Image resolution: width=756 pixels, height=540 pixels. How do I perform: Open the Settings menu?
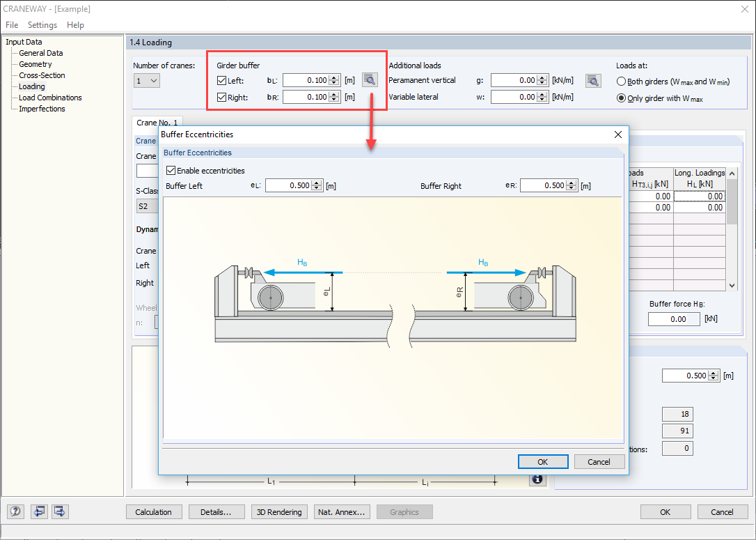point(42,24)
